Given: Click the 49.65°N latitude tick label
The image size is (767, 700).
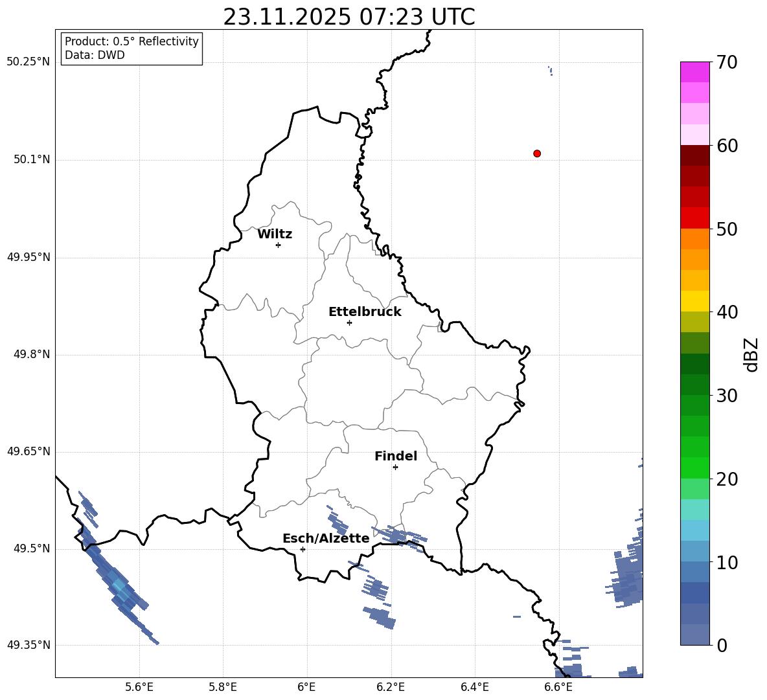Looking at the screenshot, I should click(x=29, y=451).
